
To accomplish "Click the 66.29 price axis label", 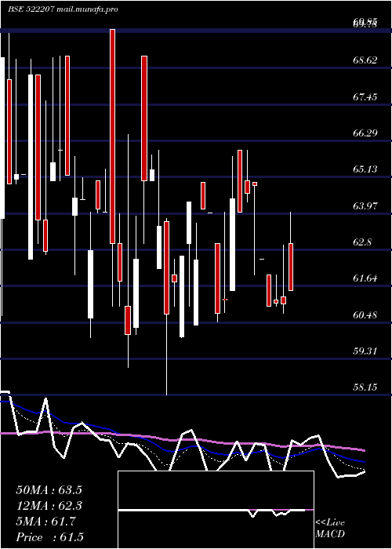I will 365,133.
